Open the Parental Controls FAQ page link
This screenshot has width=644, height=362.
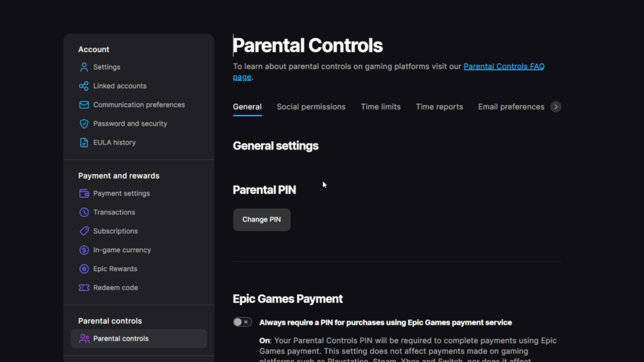[504, 67]
